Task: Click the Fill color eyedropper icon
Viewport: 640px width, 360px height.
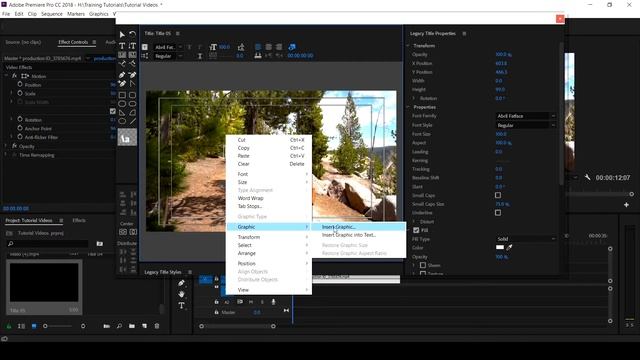Action: pyautogui.click(x=509, y=247)
